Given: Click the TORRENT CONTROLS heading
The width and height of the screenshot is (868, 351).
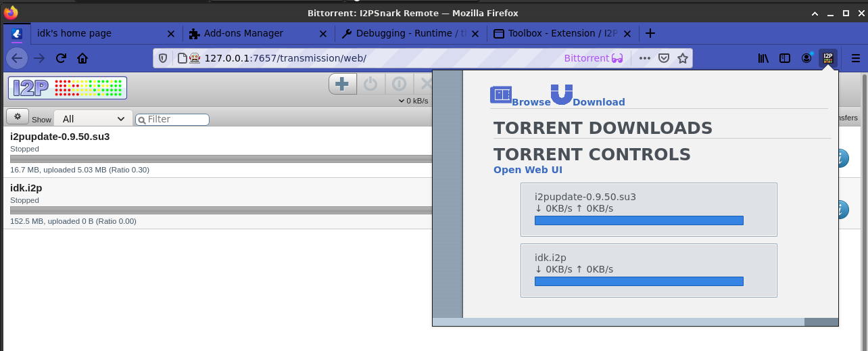Looking at the screenshot, I should (592, 154).
